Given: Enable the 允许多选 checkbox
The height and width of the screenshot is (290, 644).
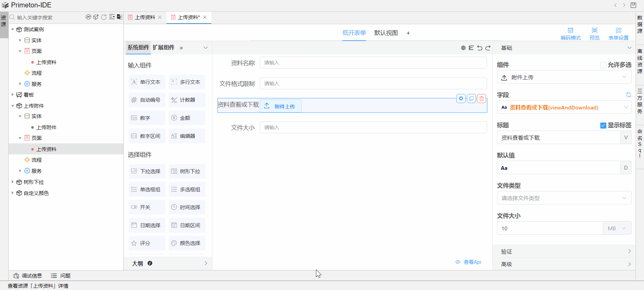Looking at the screenshot, I should click(x=603, y=65).
